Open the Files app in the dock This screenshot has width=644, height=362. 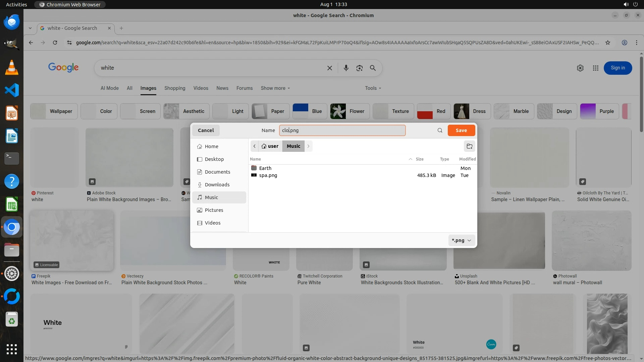[x=12, y=250]
